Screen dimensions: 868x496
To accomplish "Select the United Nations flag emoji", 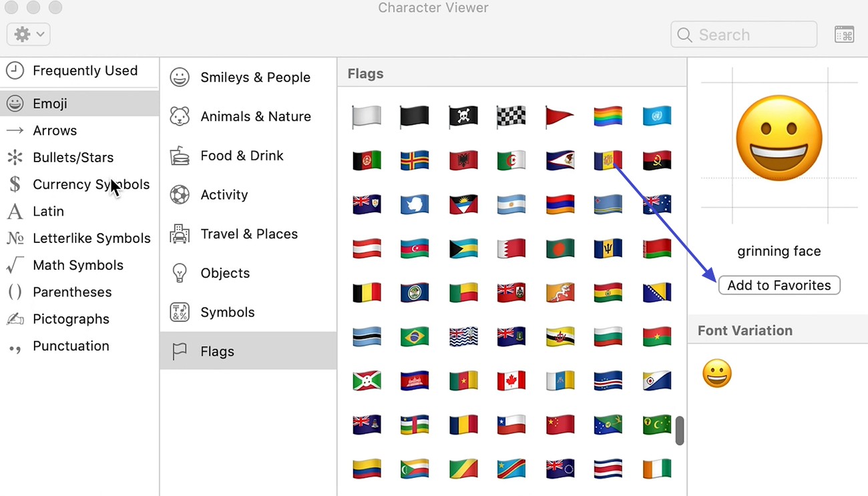I will [656, 116].
